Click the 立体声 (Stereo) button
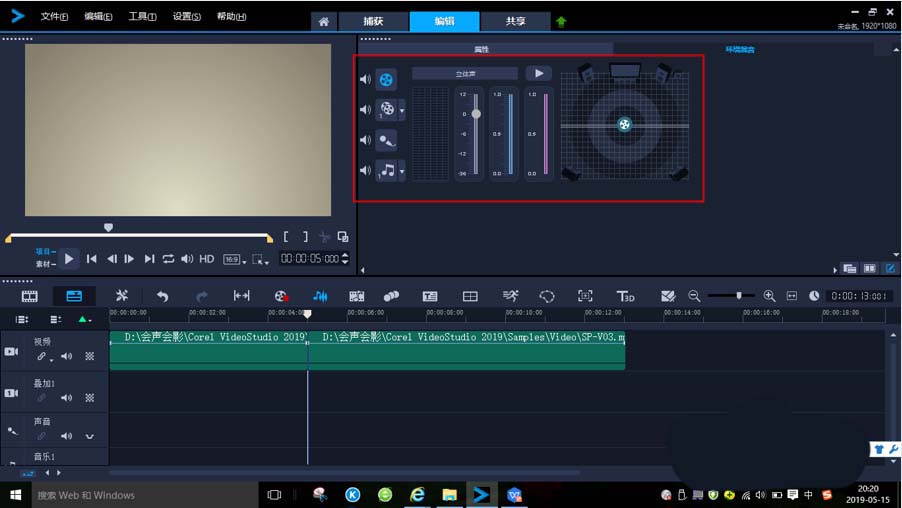Image resolution: width=902 pixels, height=508 pixels. 465,74
